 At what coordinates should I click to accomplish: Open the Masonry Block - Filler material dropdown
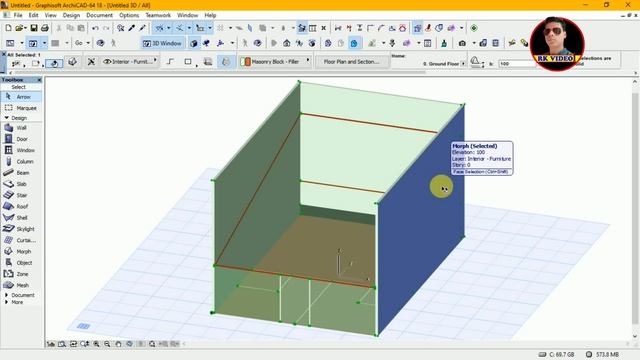point(275,62)
